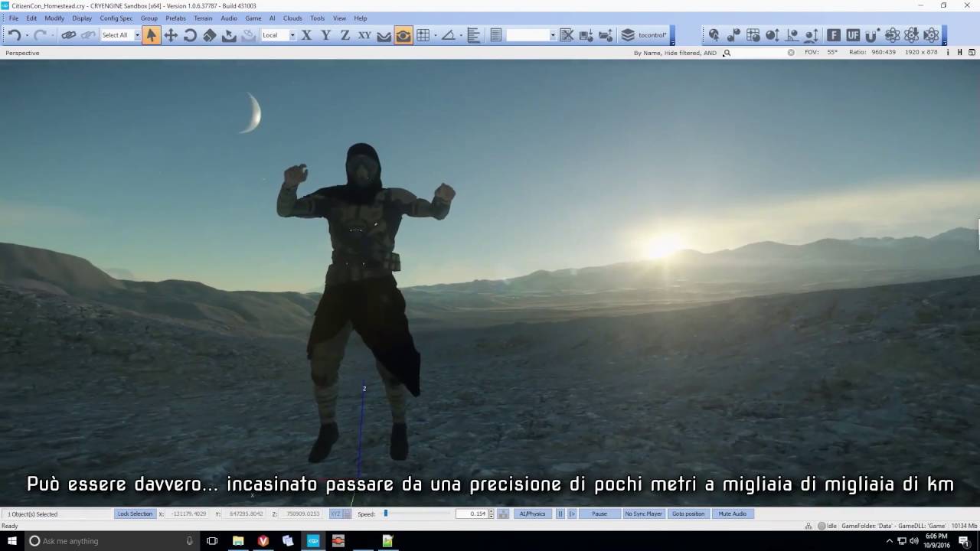
Task: Click the magnet snap icon
Action: [x=873, y=35]
